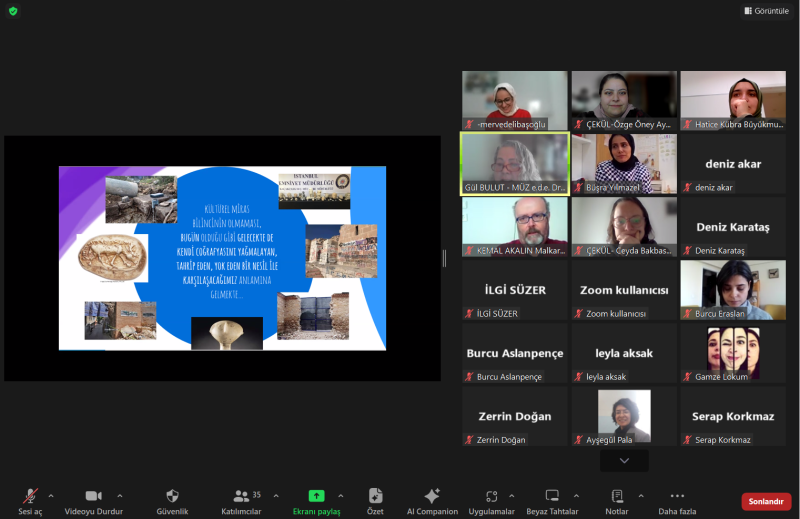Expand audio options arrow beside Sesi aç
800x519 pixels.
click(51, 495)
